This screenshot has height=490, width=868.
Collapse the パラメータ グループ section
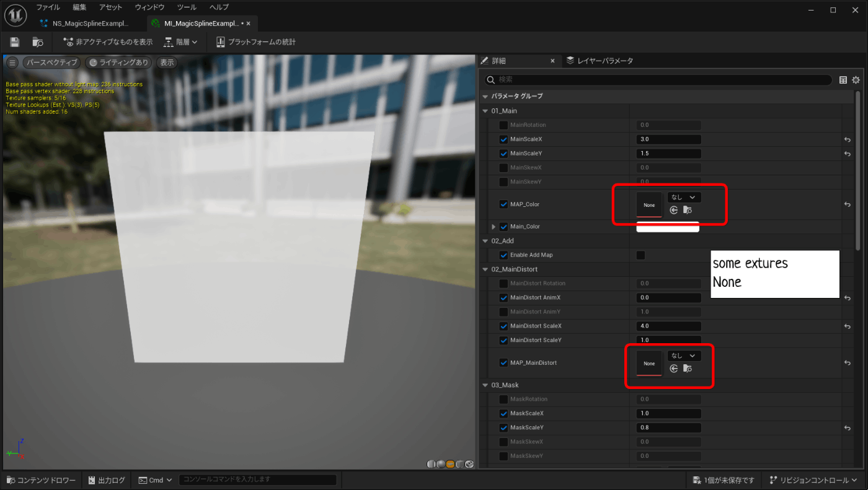pos(485,97)
